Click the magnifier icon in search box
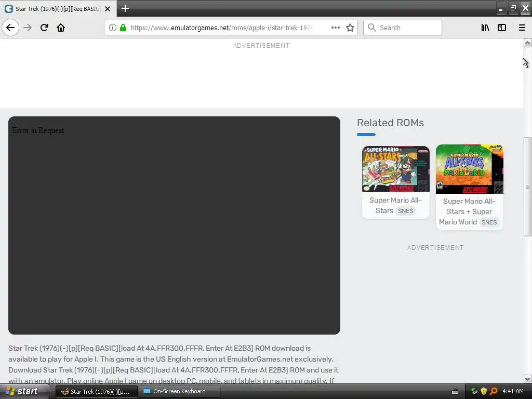The height and width of the screenshot is (399, 532). coord(372,28)
